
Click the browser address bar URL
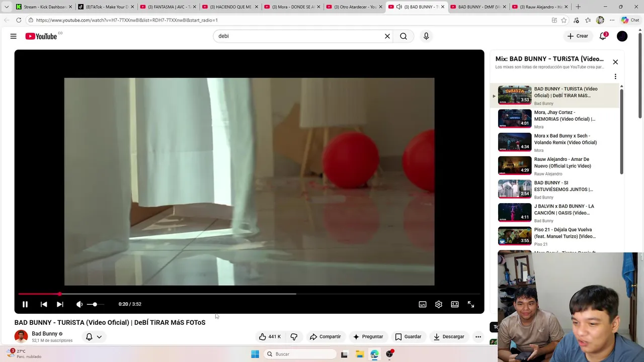pos(127,20)
